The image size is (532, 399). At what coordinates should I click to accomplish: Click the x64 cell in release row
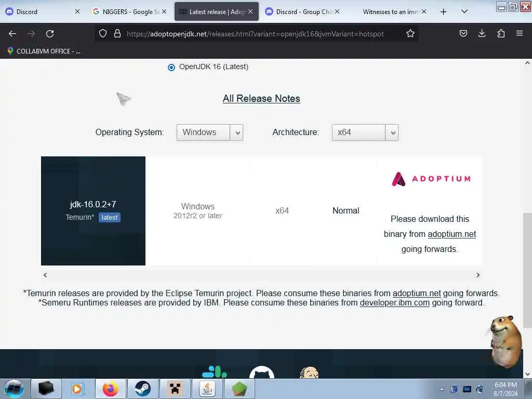(282, 211)
